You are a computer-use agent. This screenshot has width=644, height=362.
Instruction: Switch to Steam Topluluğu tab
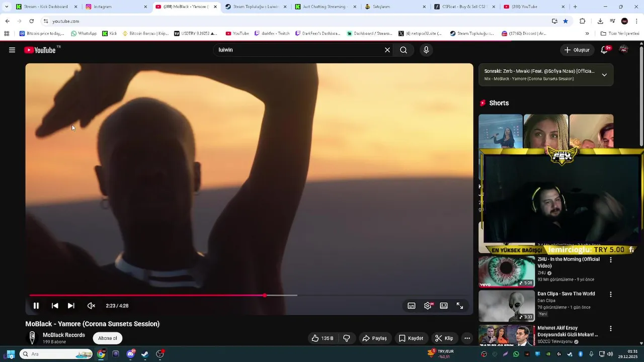tap(256, 7)
